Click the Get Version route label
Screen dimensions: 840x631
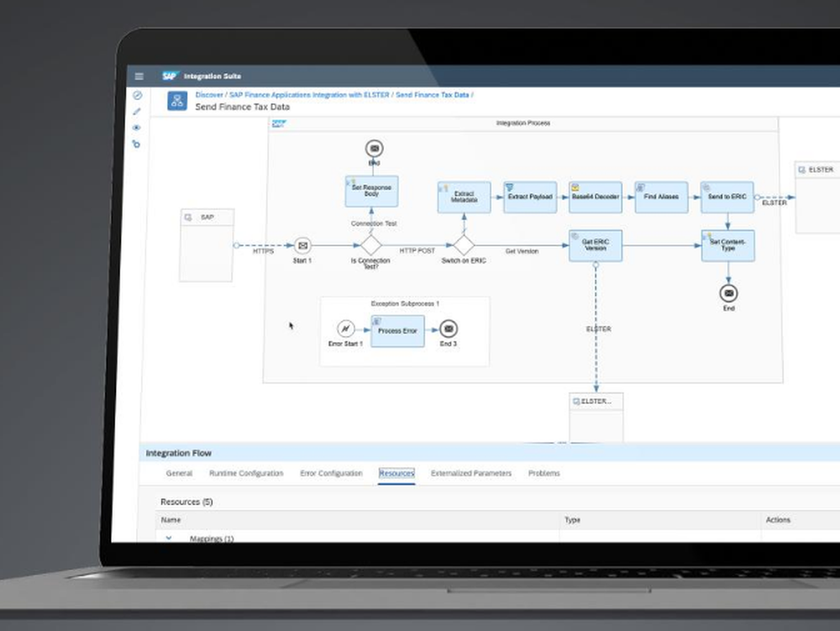pyautogui.click(x=522, y=251)
